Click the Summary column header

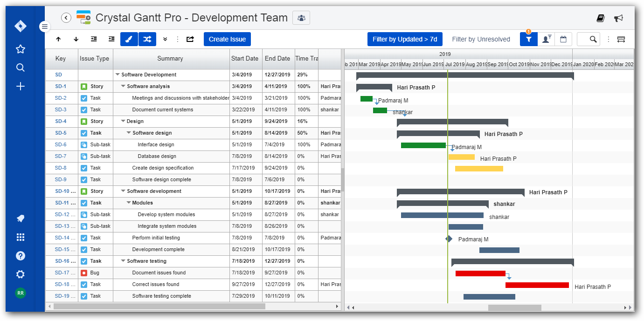tap(171, 59)
